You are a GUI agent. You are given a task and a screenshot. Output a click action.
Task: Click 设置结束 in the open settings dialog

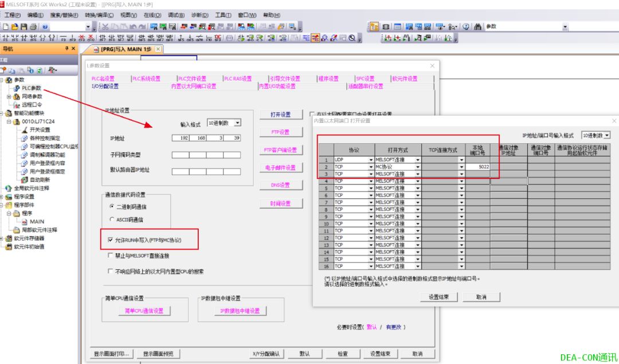438,297
